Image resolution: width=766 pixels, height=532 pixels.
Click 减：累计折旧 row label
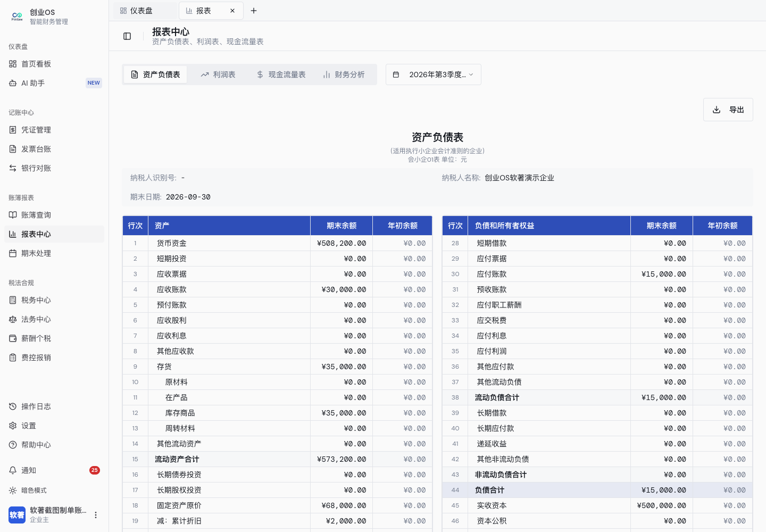179,521
